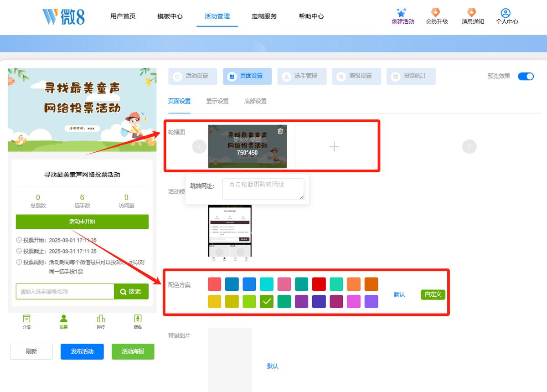Click the green 搜索 button

point(131,292)
